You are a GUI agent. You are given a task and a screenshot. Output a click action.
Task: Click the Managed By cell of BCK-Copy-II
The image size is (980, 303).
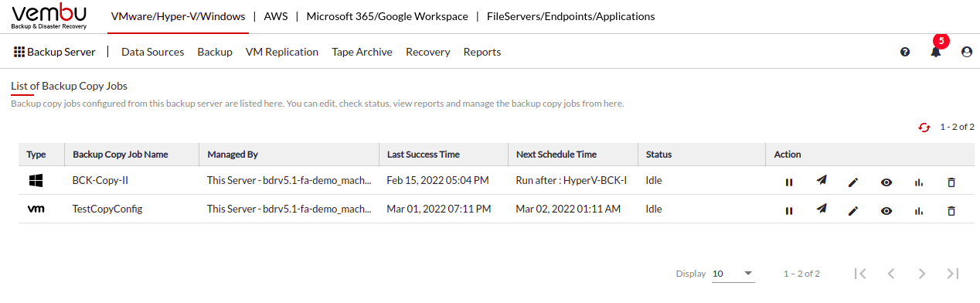pyautogui.click(x=290, y=181)
